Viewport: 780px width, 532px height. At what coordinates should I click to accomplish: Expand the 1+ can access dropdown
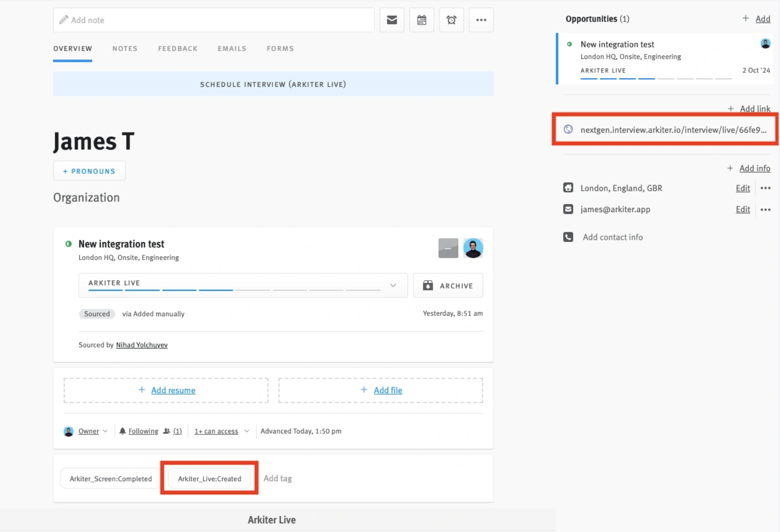(222, 431)
